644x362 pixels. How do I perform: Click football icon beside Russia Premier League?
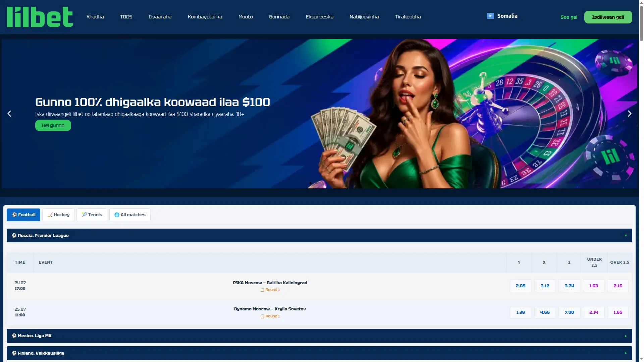click(x=14, y=236)
